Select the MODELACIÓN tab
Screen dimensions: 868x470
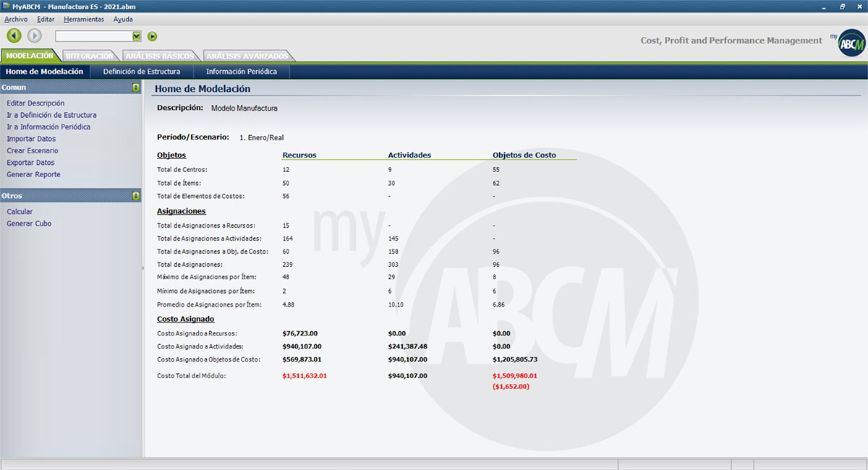[x=30, y=56]
